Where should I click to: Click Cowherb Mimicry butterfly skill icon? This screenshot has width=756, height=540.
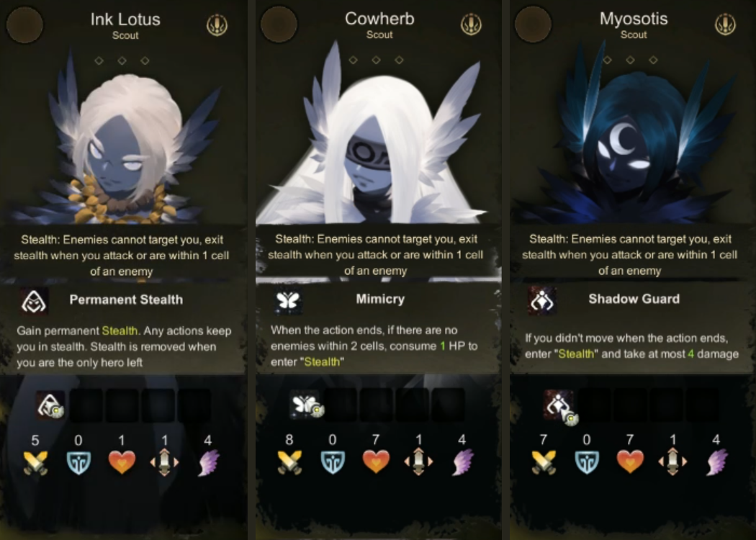click(288, 300)
